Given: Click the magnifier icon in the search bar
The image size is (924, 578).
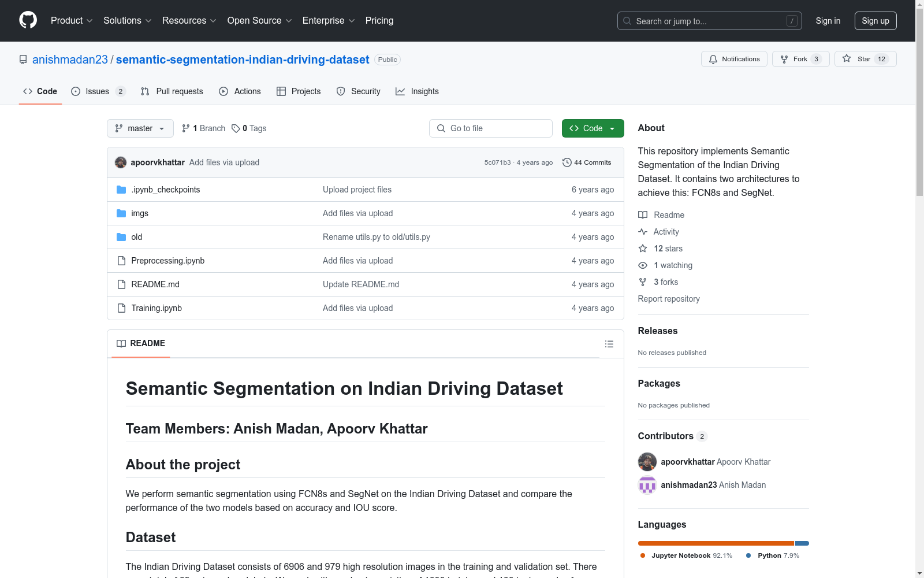Looking at the screenshot, I should coord(627,21).
